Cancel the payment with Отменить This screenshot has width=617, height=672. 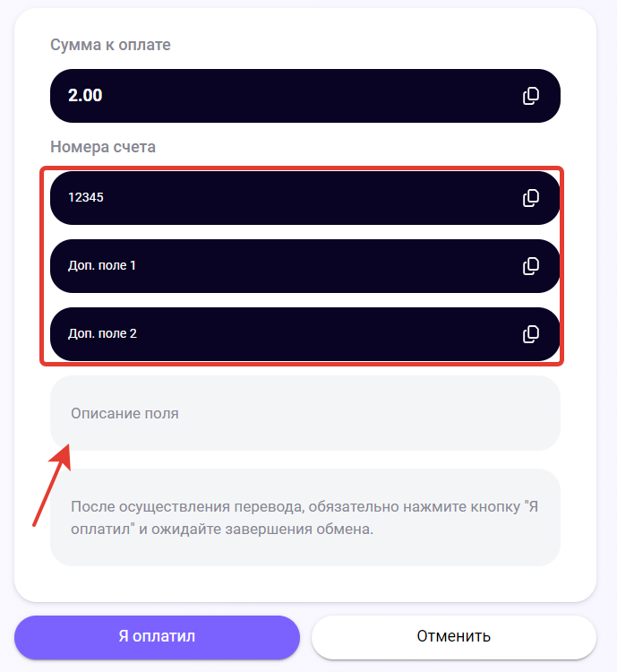(453, 637)
